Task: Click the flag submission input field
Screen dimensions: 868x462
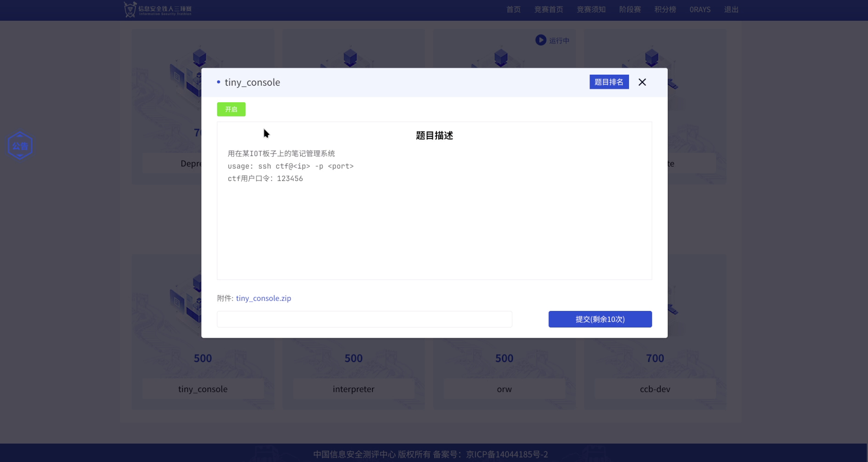Action: click(x=364, y=319)
